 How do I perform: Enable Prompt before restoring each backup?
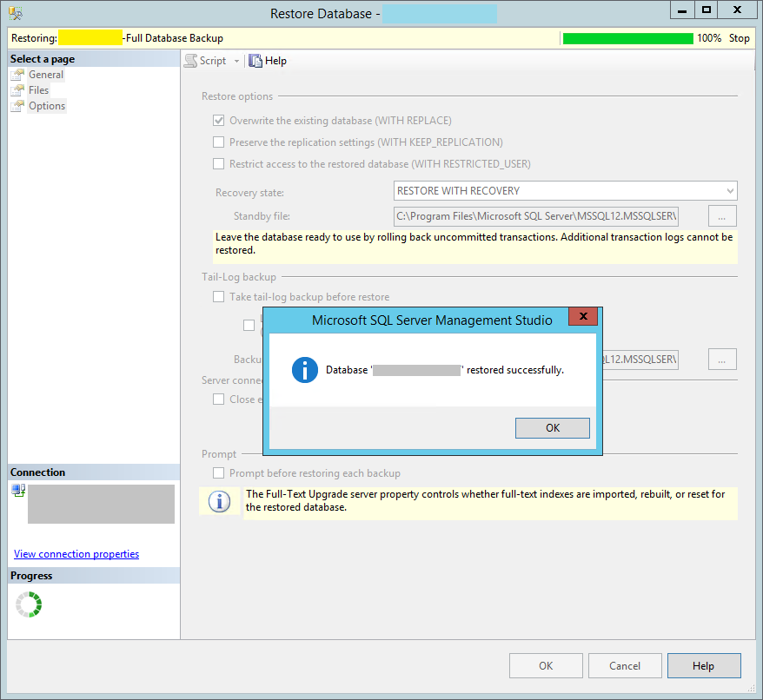point(218,472)
